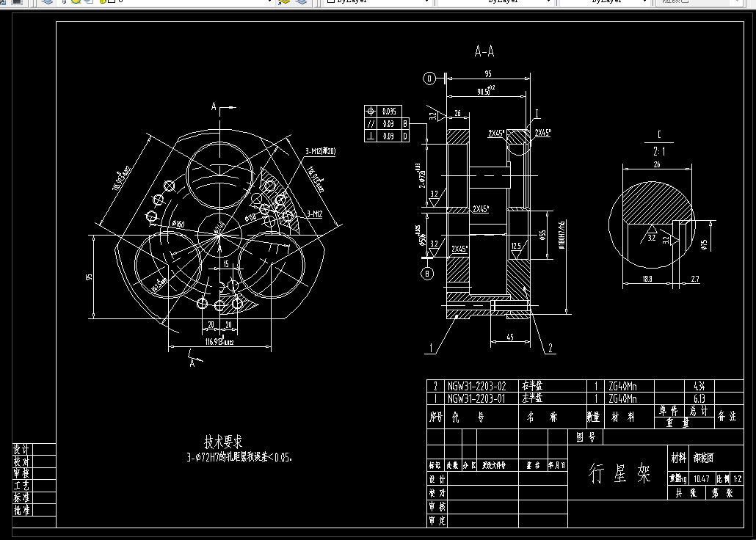The width and height of the screenshot is (756, 540).
Task: Select the 95 vertical dimension in front view
Action: [x=90, y=278]
